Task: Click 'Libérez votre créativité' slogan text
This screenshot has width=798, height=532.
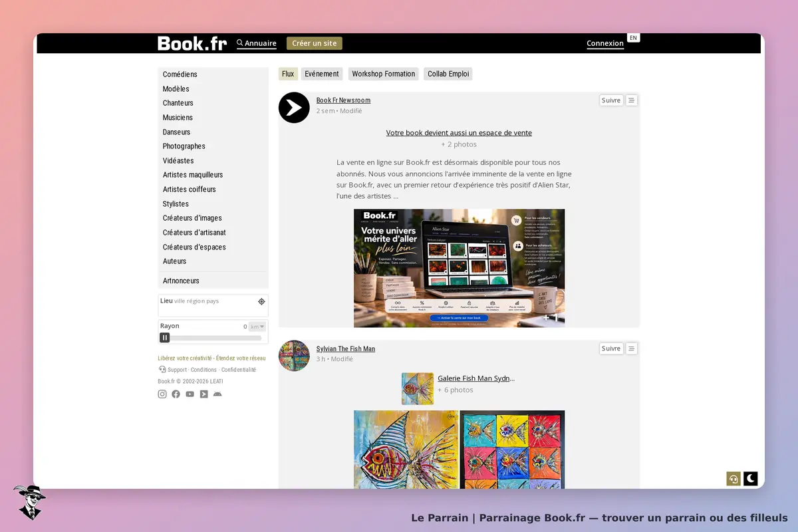Action: pyautogui.click(x=185, y=358)
